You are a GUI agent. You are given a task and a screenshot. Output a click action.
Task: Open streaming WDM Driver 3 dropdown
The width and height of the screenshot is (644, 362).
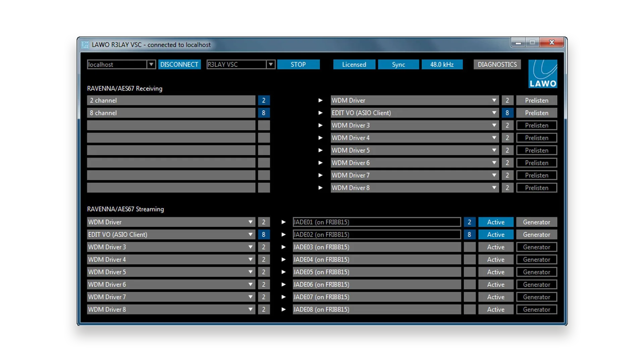pyautogui.click(x=250, y=247)
